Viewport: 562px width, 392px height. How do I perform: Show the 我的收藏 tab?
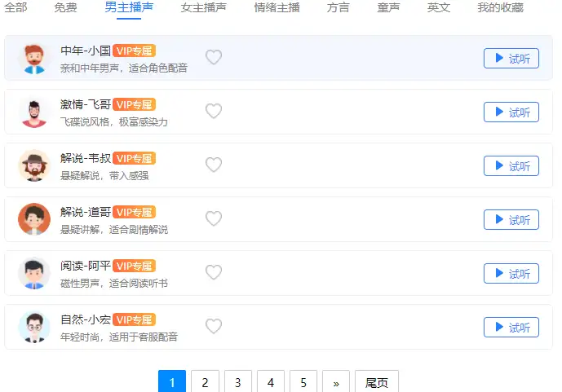click(500, 7)
